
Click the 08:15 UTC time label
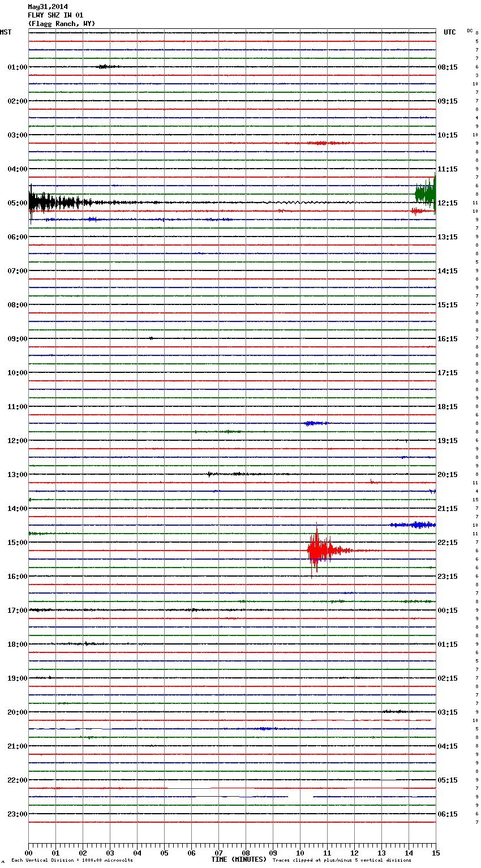tap(448, 67)
